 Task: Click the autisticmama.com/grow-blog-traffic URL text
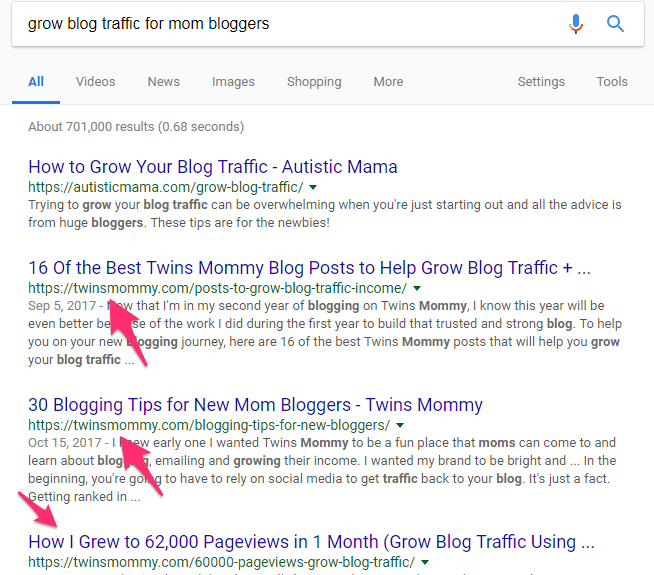point(166,187)
